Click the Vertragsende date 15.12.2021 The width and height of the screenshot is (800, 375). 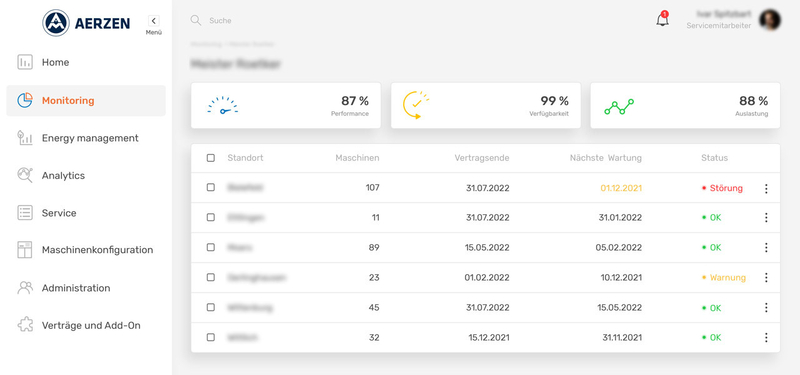coord(489,338)
